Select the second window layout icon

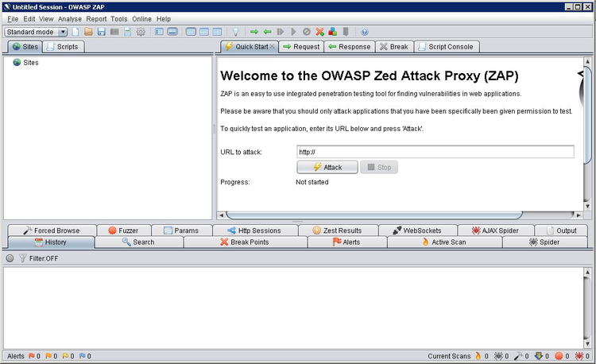[x=204, y=32]
